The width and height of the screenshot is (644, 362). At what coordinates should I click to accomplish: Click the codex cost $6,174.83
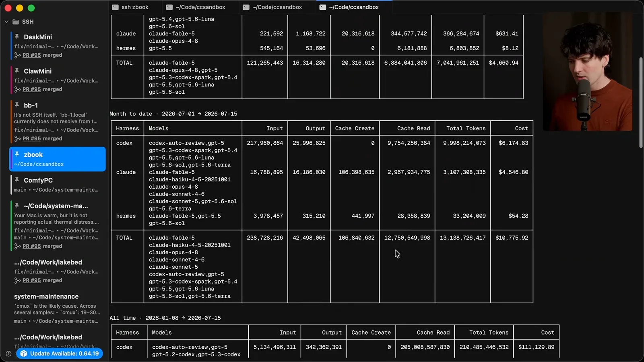[513, 143]
